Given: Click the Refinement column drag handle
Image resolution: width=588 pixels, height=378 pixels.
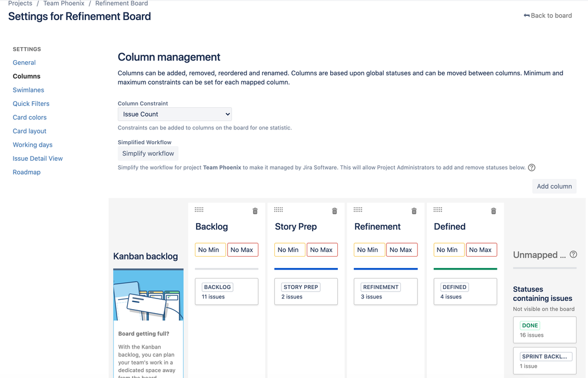Looking at the screenshot, I should (358, 210).
